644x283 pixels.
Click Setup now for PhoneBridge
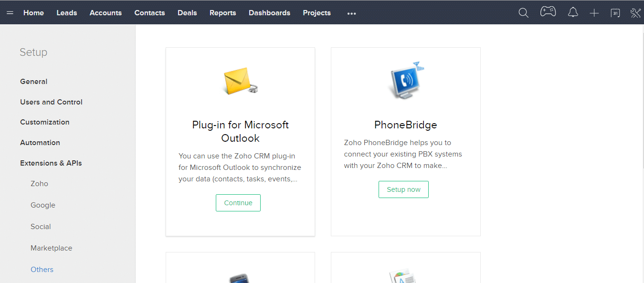click(x=403, y=189)
